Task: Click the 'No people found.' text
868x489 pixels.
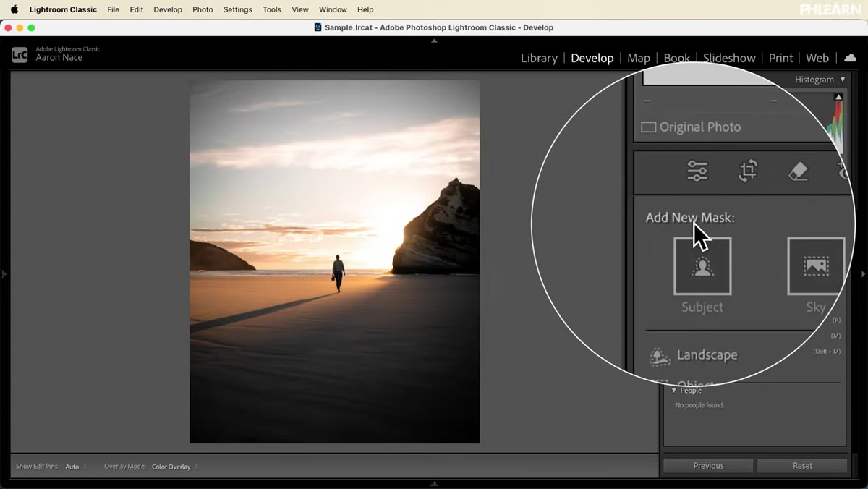Action: (699, 405)
